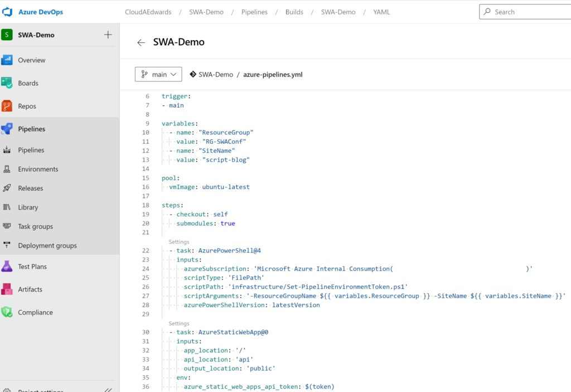Open Builds breadcrumb link
Image resolution: width=571 pixels, height=392 pixels.
tap(294, 12)
